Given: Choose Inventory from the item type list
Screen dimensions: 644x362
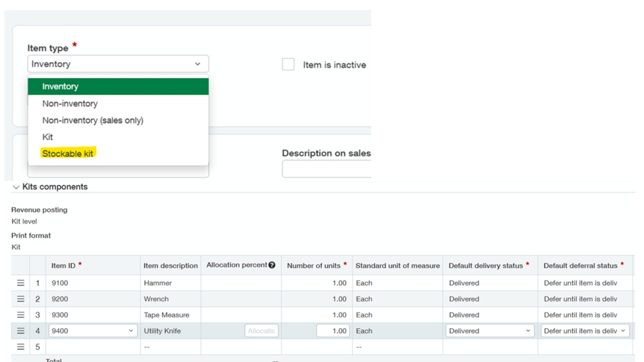Looking at the screenshot, I should [x=60, y=86].
